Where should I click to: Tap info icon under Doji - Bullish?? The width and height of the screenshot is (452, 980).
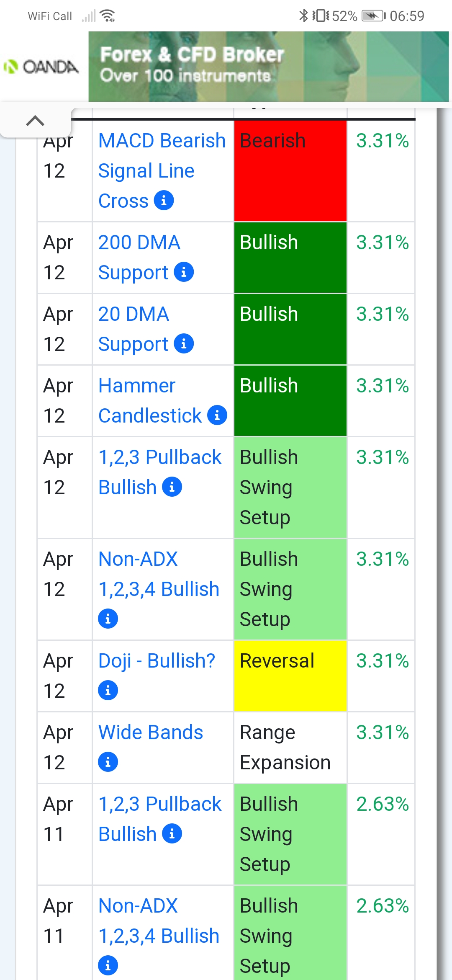108,691
